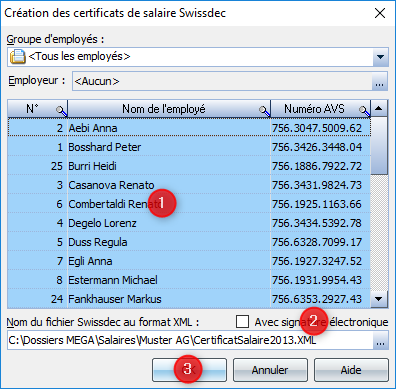Expand the Groupe d'employés dropdown
This screenshot has width=396, height=389.
(x=380, y=57)
